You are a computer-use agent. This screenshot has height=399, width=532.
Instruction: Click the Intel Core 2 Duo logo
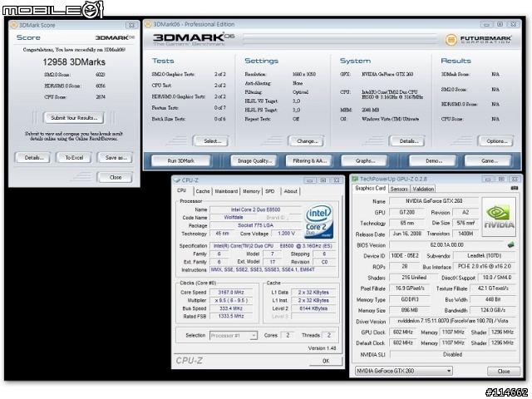coord(319,221)
